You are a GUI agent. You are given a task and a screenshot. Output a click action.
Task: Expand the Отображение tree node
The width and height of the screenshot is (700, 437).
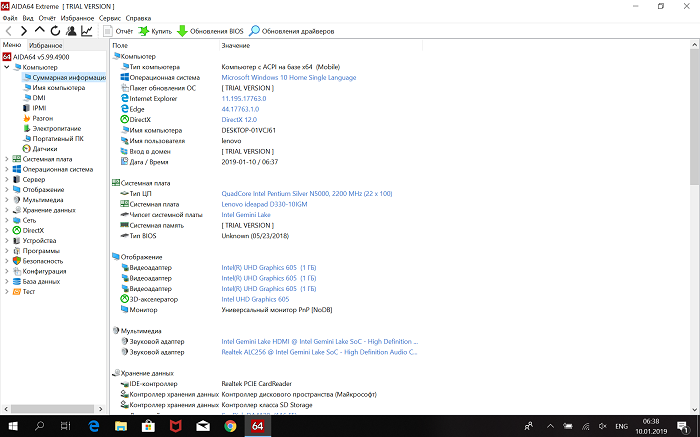[x=7, y=189]
